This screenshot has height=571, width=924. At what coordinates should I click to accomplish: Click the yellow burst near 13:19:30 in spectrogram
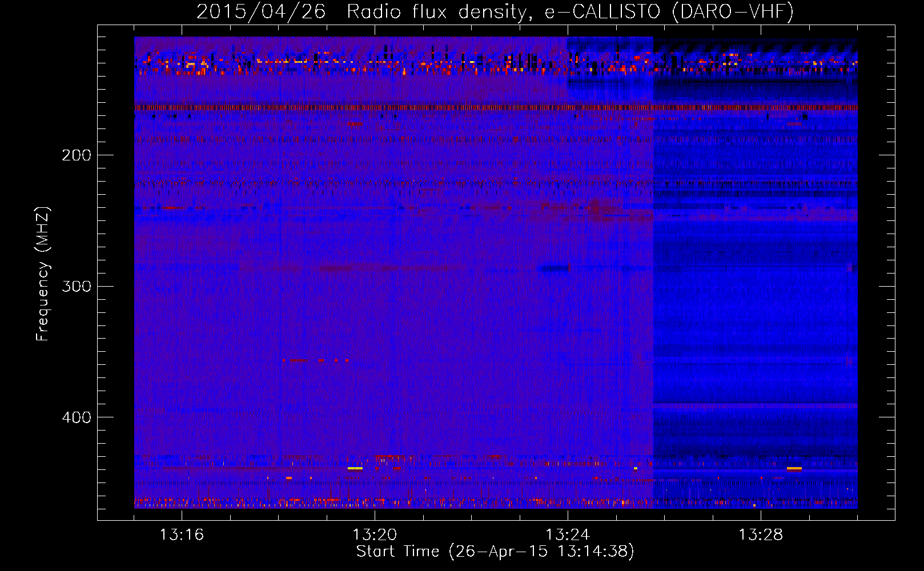coord(355,468)
